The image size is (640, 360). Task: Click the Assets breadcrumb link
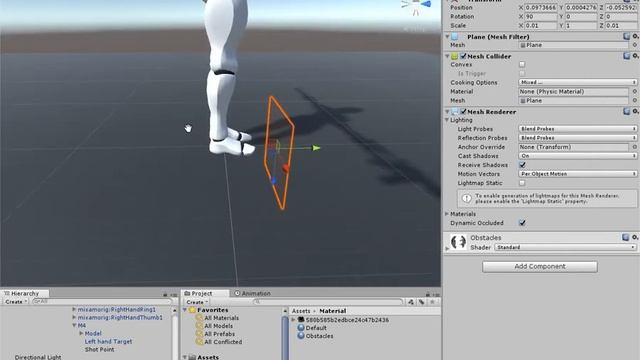tap(301, 311)
